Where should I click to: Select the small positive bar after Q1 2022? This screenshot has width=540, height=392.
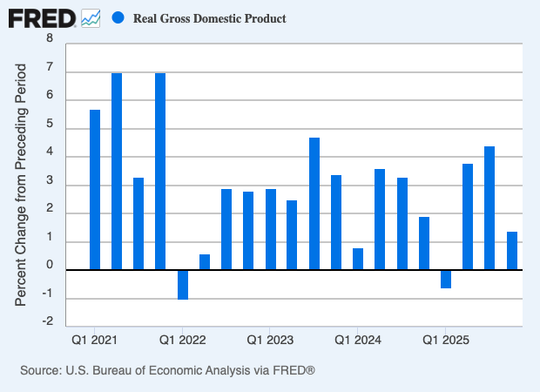point(205,262)
